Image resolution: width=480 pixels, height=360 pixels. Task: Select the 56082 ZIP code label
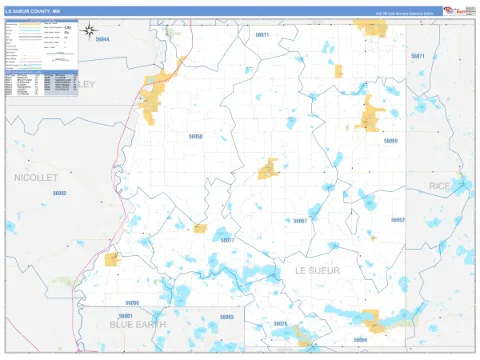60,193
